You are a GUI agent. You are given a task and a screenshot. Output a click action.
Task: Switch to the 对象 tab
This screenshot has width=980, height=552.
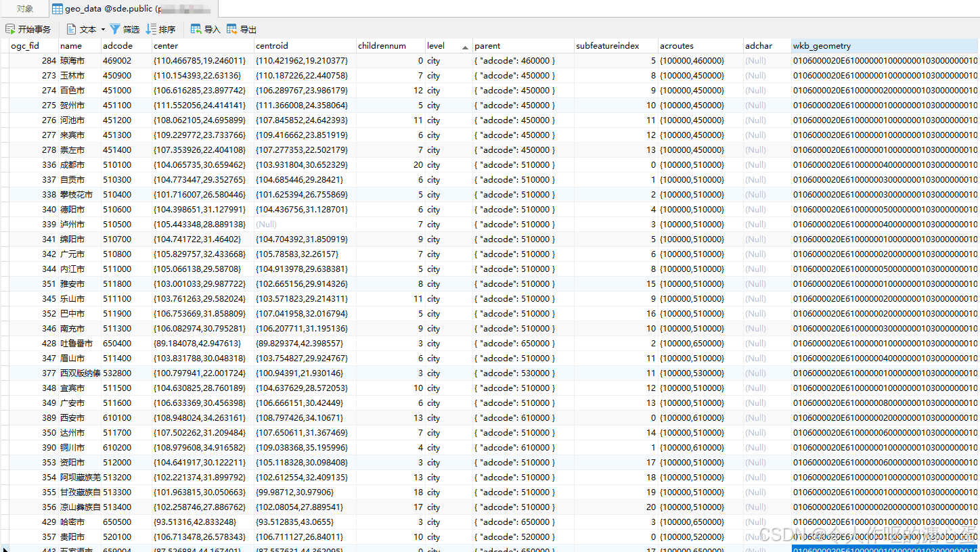click(x=25, y=9)
